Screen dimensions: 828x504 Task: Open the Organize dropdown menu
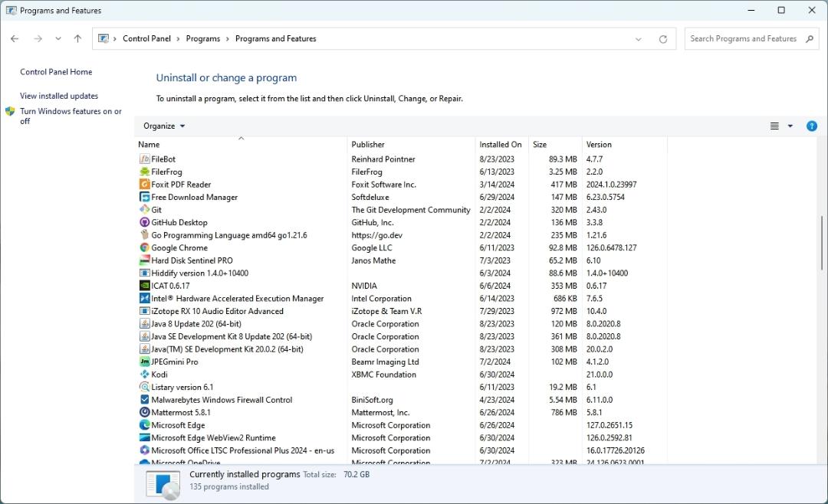[x=164, y=126]
